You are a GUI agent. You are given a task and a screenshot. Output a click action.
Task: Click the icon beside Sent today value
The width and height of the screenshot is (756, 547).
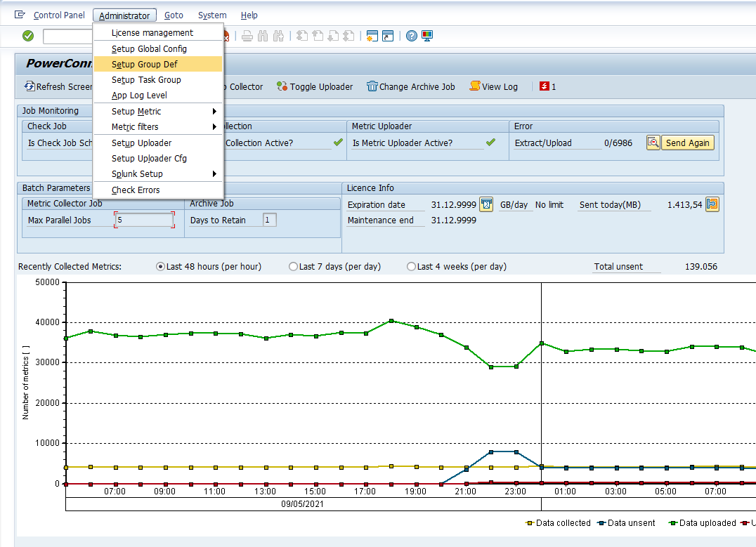pyautogui.click(x=712, y=204)
